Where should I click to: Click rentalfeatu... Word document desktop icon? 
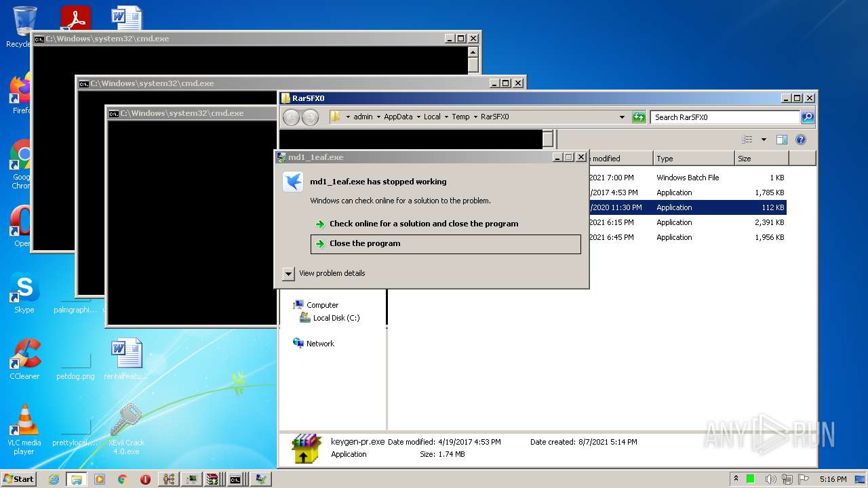[x=126, y=359]
